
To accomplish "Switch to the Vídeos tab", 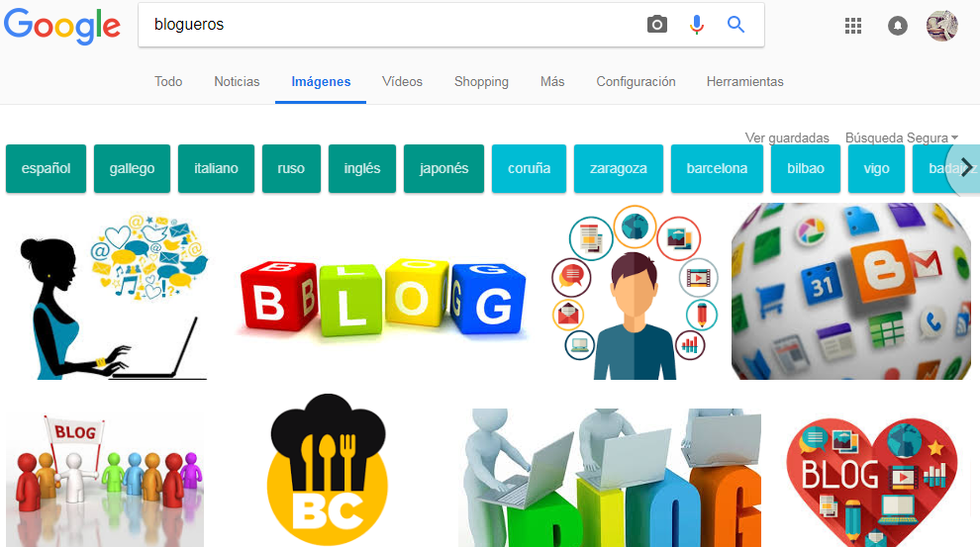I will point(402,82).
